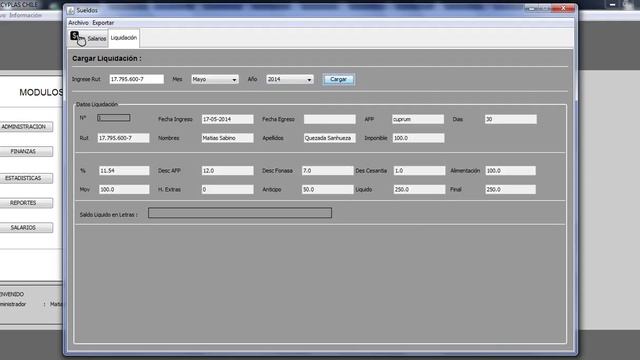Click the AFP field with cuprum

(x=418, y=119)
